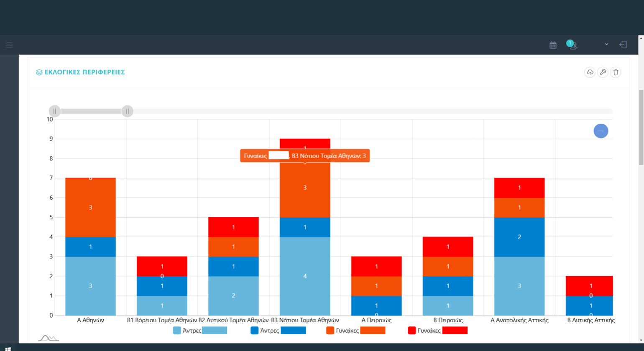Click light blue segment of Α Αθηνών bar
644x351 pixels.
point(90,286)
